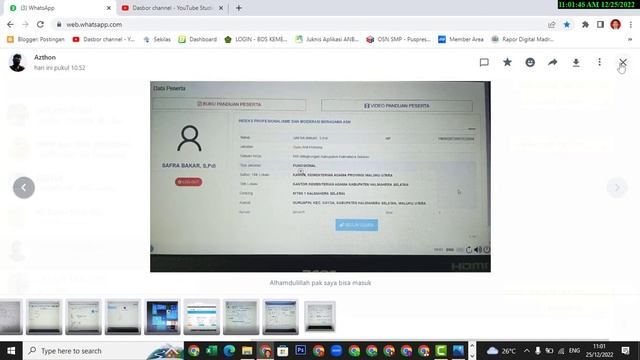
Task: Select the dark blue desktop thumbnail
Action: click(x=162, y=317)
